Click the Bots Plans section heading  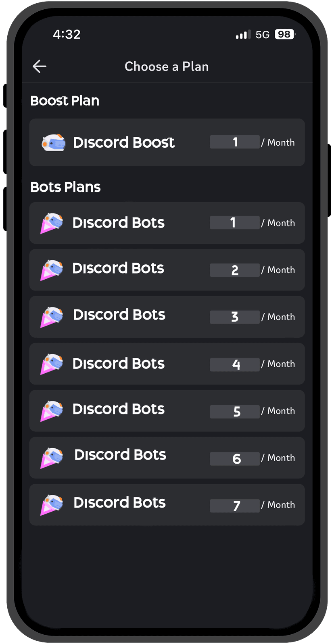[x=65, y=187]
